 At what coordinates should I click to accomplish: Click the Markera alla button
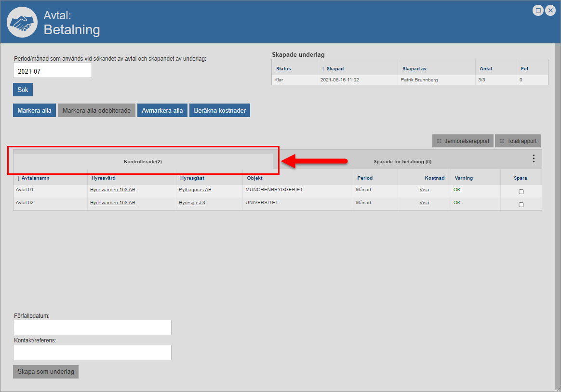click(x=34, y=110)
